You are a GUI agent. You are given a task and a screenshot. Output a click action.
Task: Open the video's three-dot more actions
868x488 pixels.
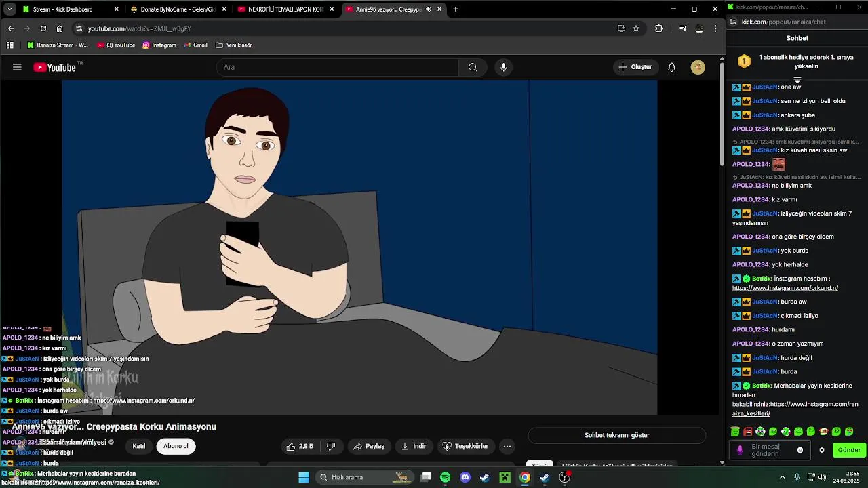[507, 446]
